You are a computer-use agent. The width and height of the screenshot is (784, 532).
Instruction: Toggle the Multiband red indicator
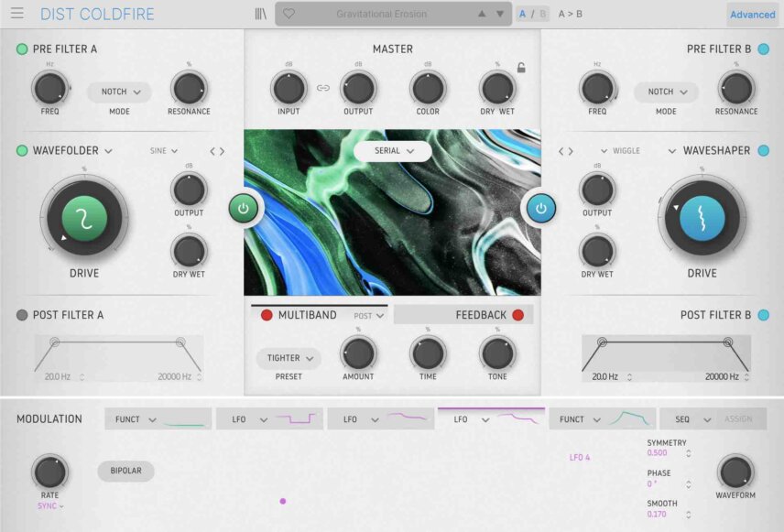pyautogui.click(x=267, y=315)
